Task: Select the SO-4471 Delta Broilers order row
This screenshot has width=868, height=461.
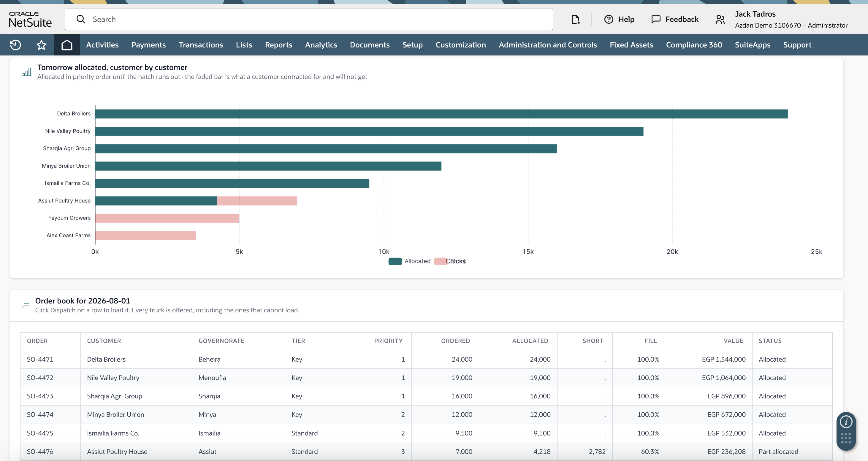Action: pyautogui.click(x=426, y=359)
